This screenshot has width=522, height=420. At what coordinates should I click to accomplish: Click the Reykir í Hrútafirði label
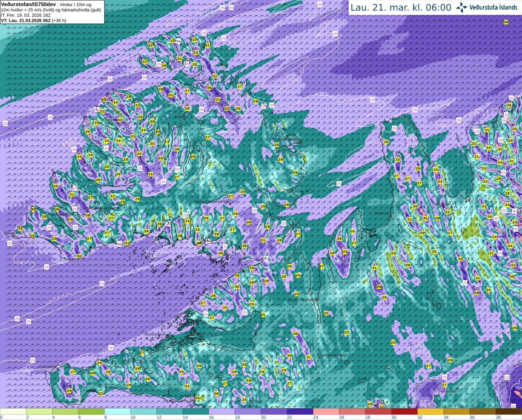click(303, 300)
